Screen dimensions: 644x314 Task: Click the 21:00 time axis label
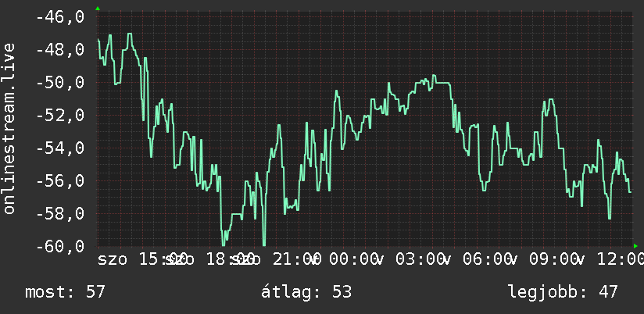click(296, 259)
